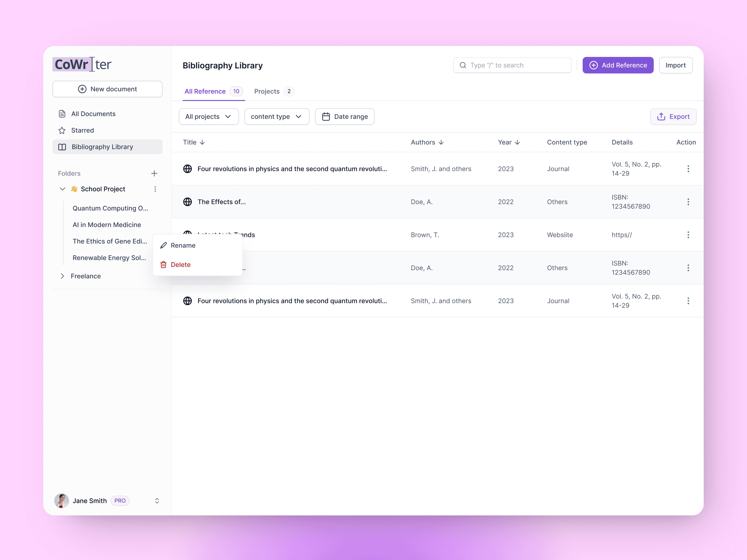Click The Effects of... title
Screen dimensions: 747x560
[221, 202]
